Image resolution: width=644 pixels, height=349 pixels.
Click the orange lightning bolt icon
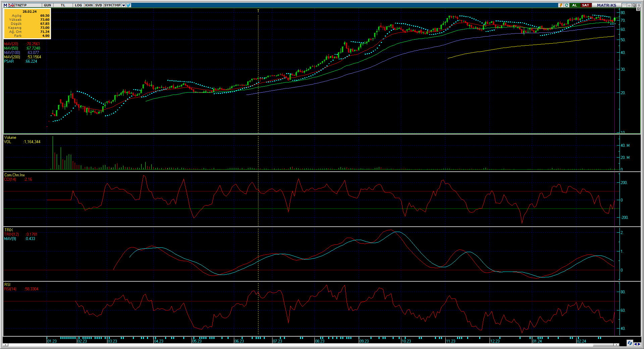pyautogui.click(x=561, y=5)
